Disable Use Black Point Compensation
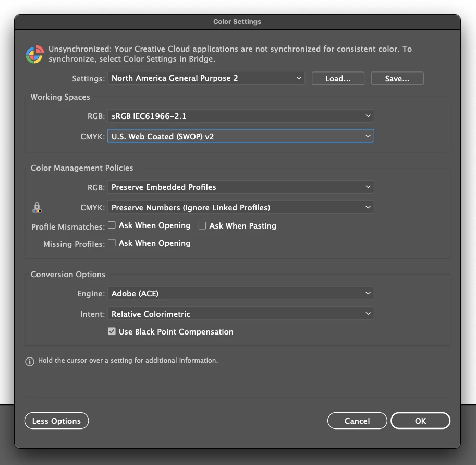 [x=112, y=331]
